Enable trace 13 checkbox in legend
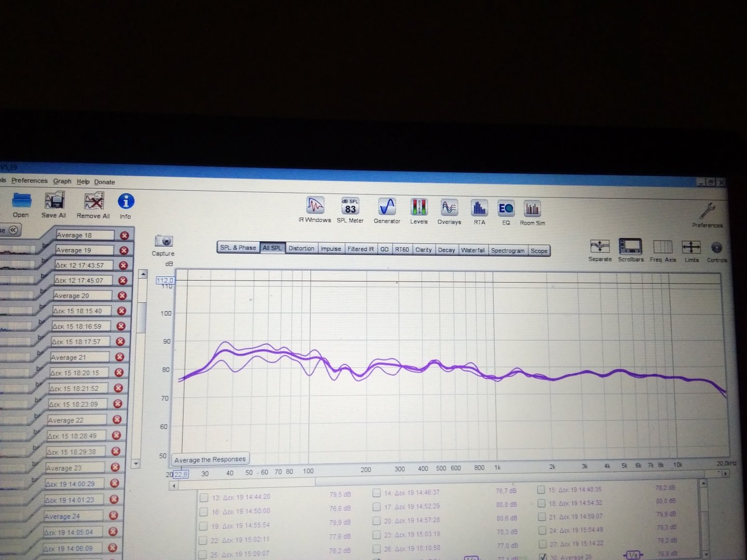This screenshot has width=747, height=560. coord(204,498)
